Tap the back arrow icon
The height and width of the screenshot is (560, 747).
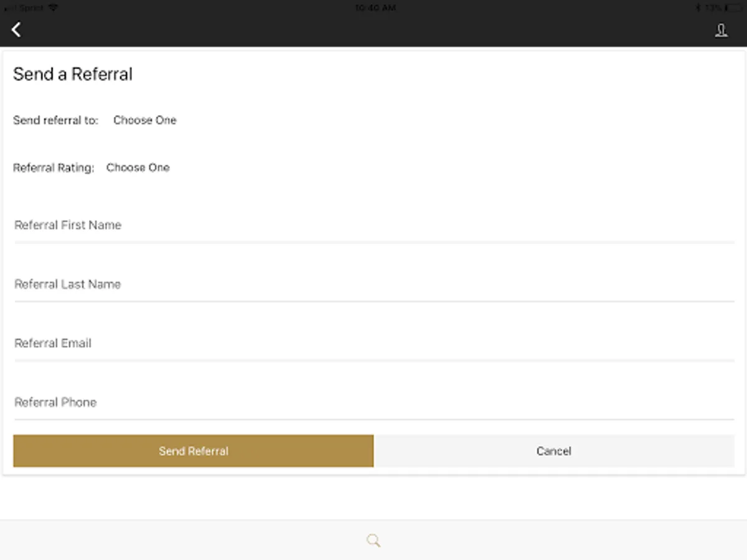(x=16, y=29)
